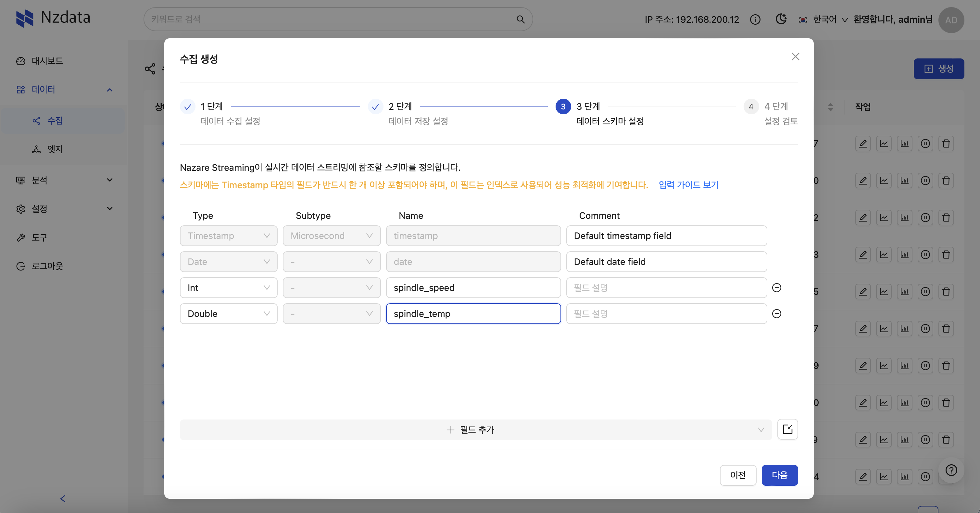Click the share icon behind dialog header

(150, 69)
